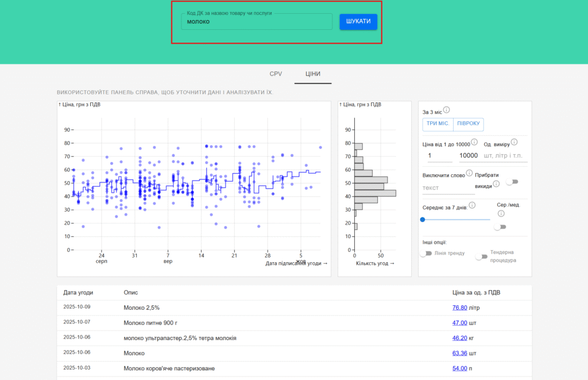This screenshot has height=380, width=588.
Task: Click info icon by "Середнє за 7 днів"
Action: click(x=472, y=205)
